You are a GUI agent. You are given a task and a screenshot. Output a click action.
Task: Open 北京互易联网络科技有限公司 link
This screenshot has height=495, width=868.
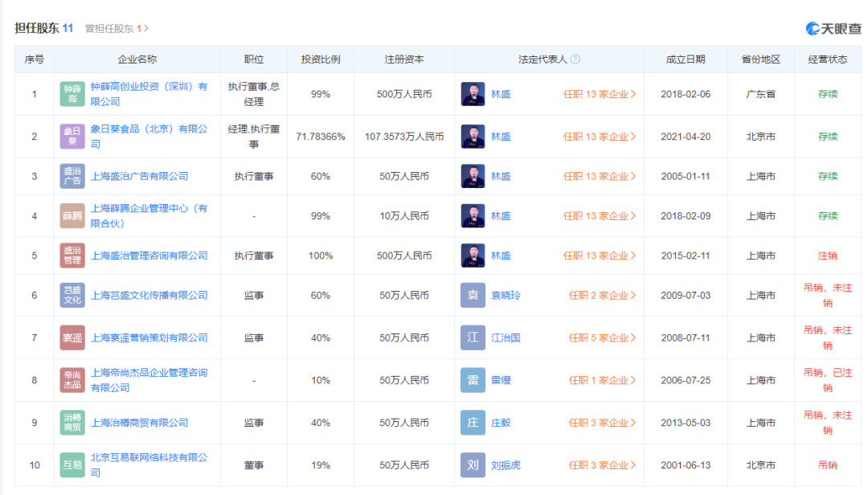[149, 465]
